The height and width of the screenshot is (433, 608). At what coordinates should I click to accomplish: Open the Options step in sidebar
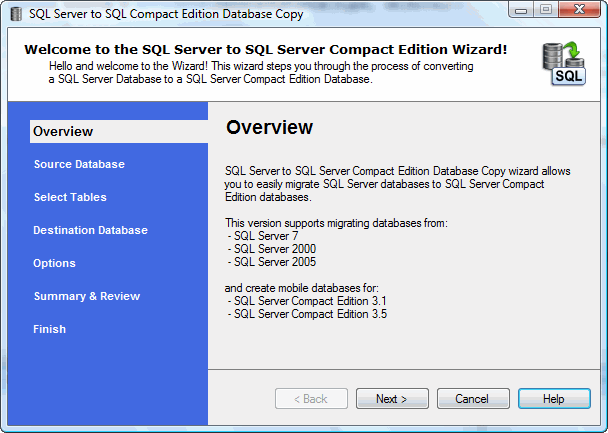tap(54, 263)
